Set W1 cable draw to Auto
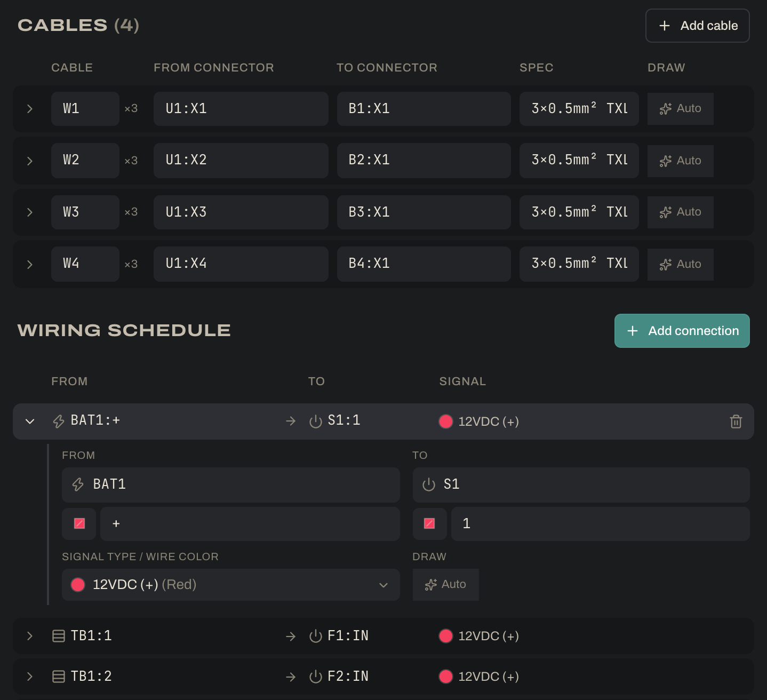This screenshot has width=767, height=700. [681, 109]
